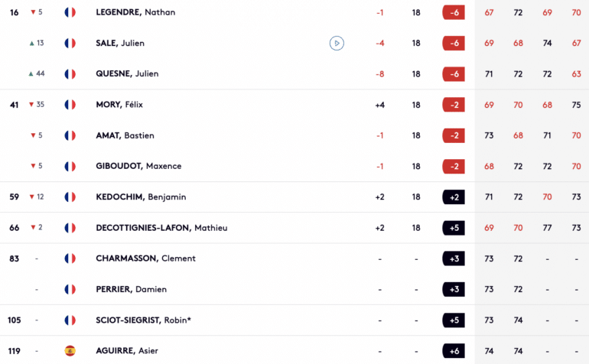Open player QUESNE, Julien
The height and width of the screenshot is (364, 589).
click(127, 74)
